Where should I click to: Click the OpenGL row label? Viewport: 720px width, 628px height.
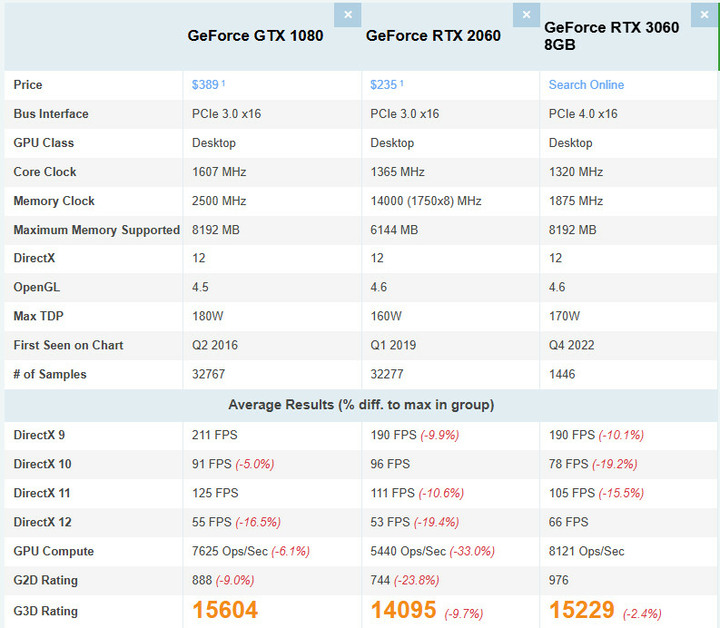pos(37,287)
